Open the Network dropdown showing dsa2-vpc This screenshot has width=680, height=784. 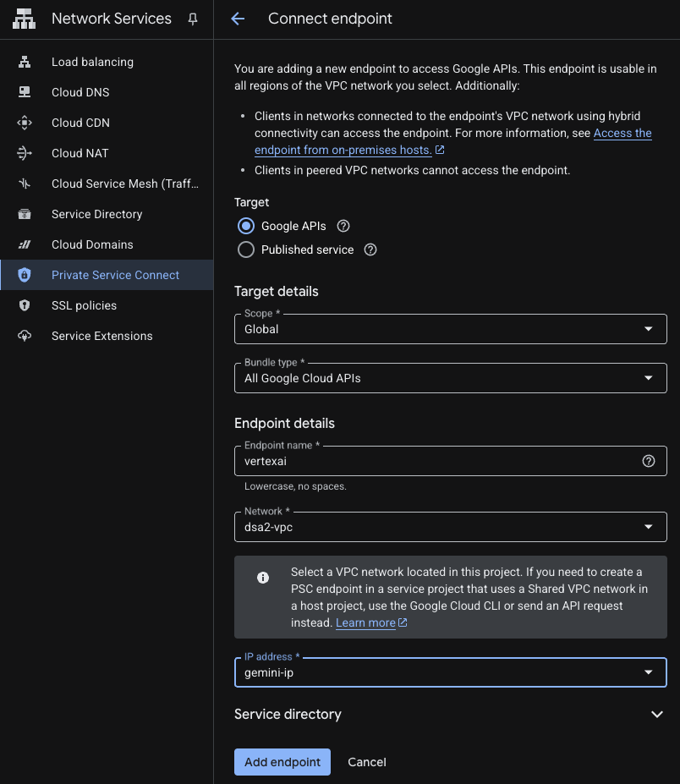451,527
